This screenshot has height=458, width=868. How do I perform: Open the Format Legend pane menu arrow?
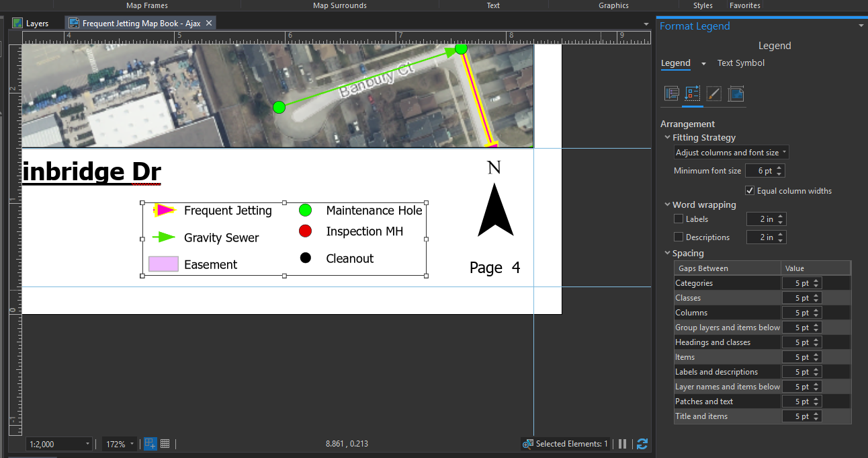coord(861,26)
